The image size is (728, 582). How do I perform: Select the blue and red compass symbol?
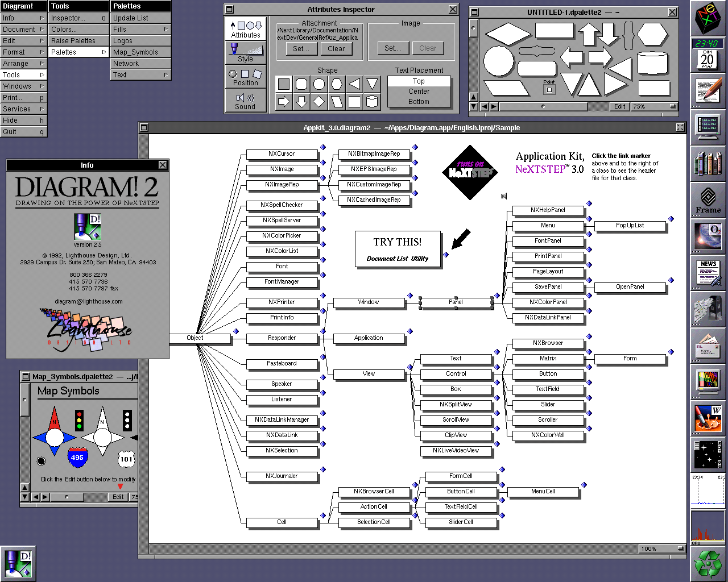tap(55, 431)
